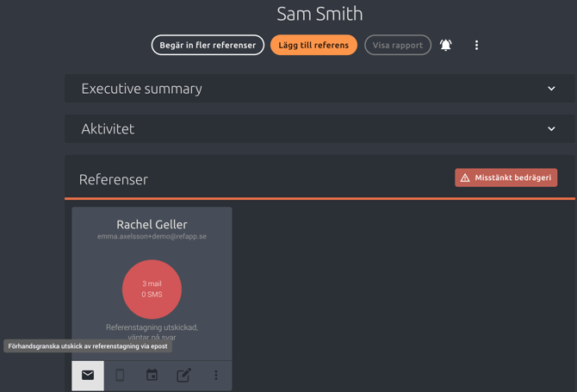Click the Aktivitet section heading
The height and width of the screenshot is (392, 577).
(108, 129)
